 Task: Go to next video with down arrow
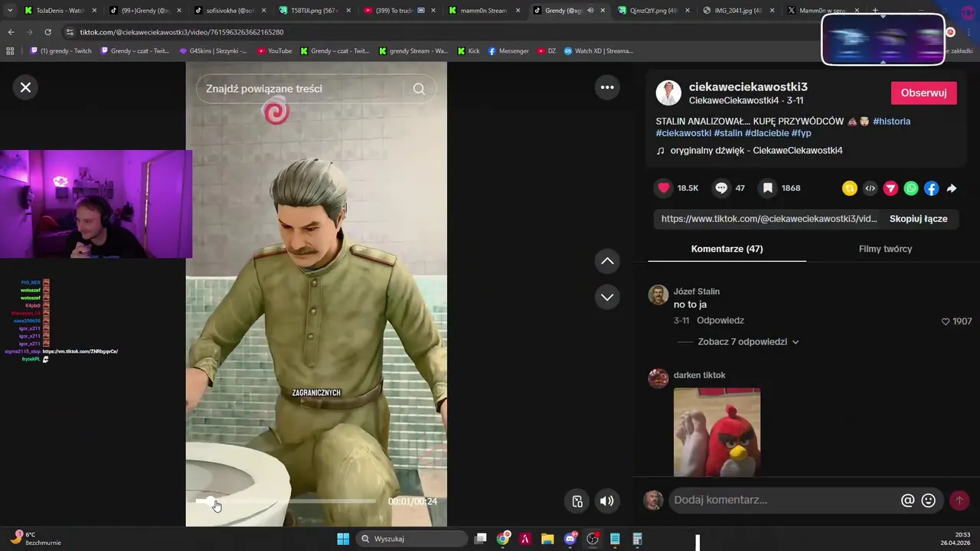click(x=607, y=297)
